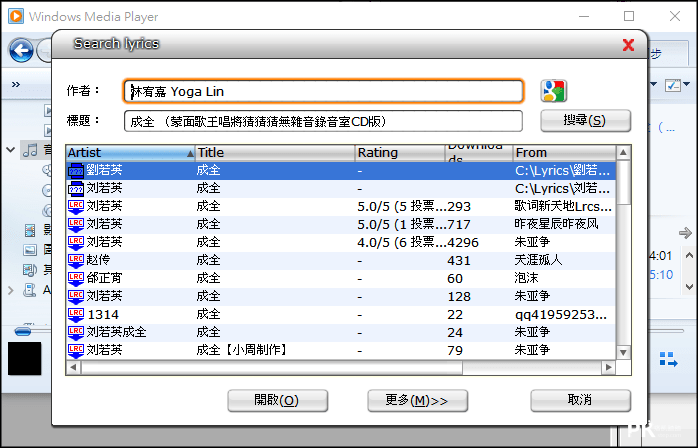698x448 pixels.
Task: Select the 成全【小周制作】 row
Action: pyautogui.click(x=341, y=350)
